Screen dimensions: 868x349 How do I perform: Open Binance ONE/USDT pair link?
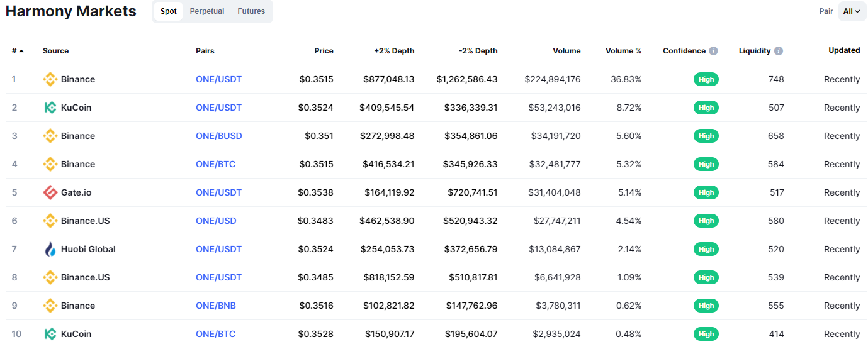coord(218,79)
